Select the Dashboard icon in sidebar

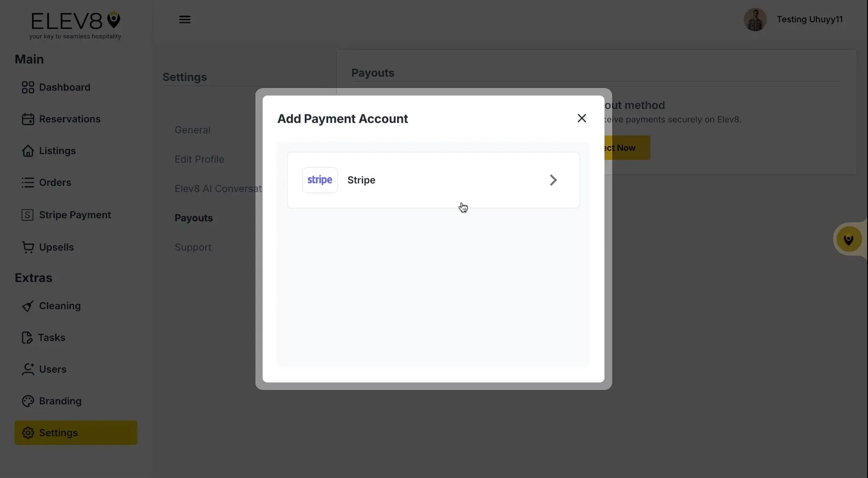[x=28, y=87]
